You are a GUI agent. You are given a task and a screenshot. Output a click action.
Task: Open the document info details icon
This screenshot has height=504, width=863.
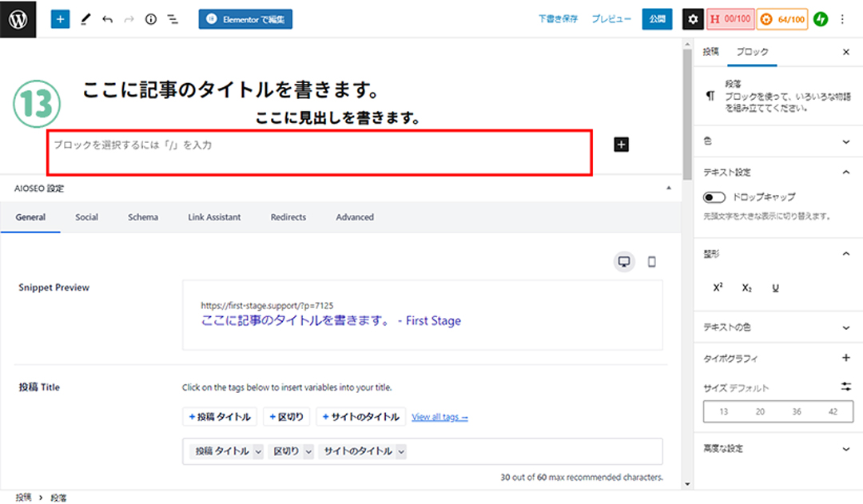(x=150, y=19)
